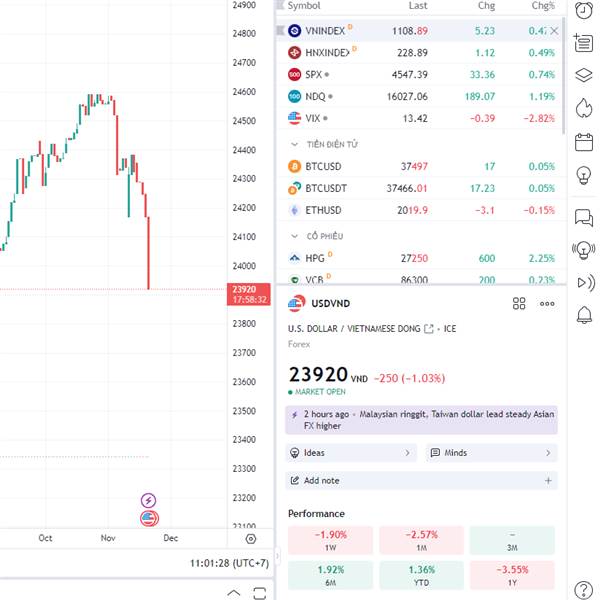Open the Help Center question mark icon
This screenshot has width=600, height=600.
[584, 589]
